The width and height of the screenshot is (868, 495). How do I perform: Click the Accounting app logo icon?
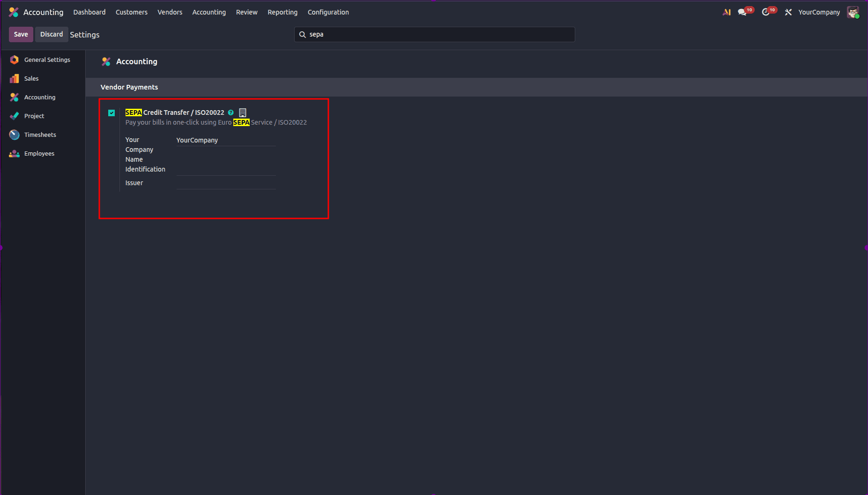click(x=14, y=12)
